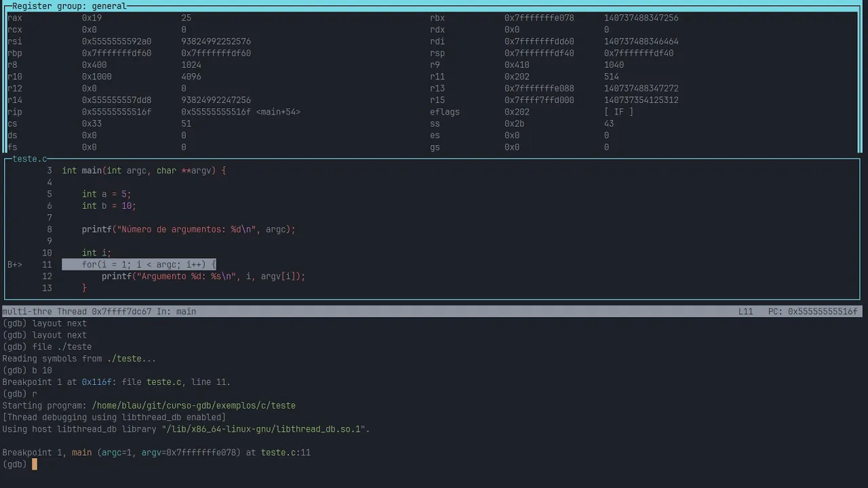This screenshot has width=868, height=488.
Task: Select r14 value 0x555555557dd8
Action: tap(117, 100)
